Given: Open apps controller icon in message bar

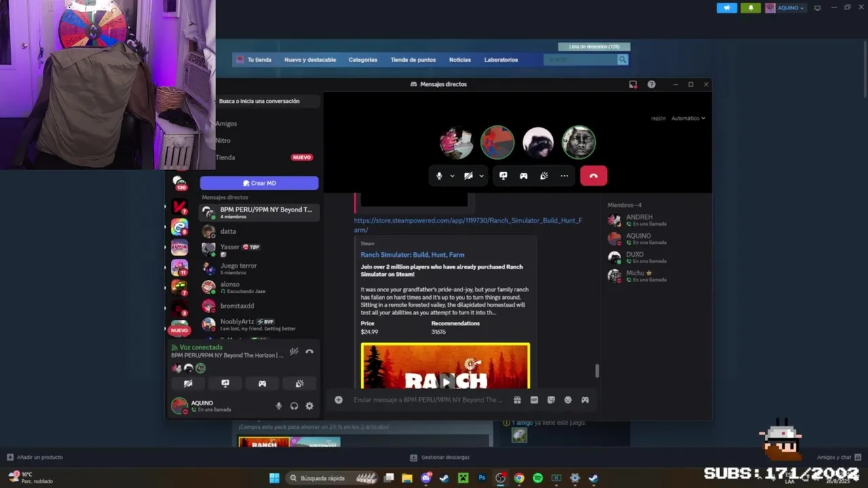Looking at the screenshot, I should [x=585, y=400].
